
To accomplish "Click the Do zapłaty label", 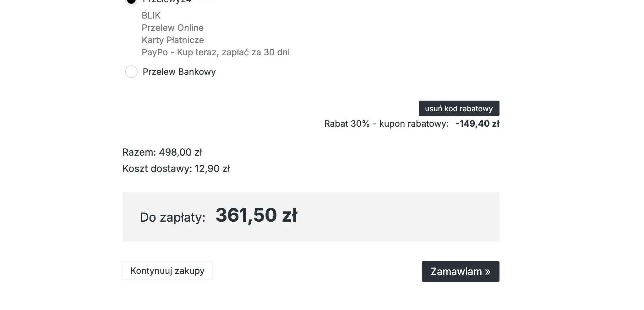I will tap(172, 217).
